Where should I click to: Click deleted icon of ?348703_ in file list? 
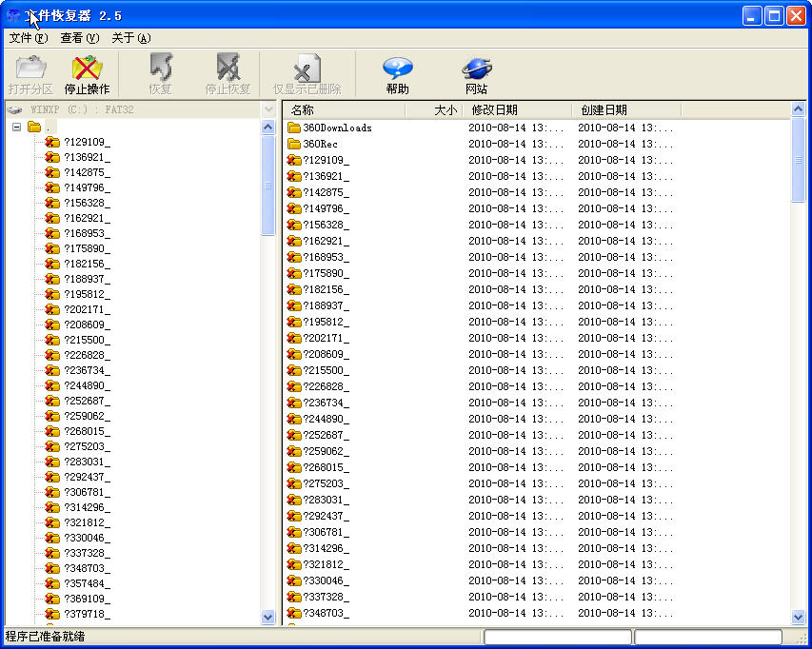coord(293,613)
